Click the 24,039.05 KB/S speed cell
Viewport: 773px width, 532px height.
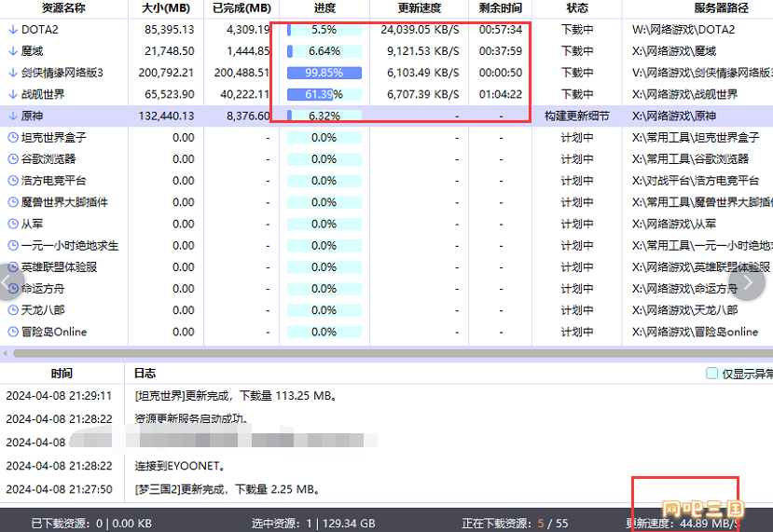coord(420,30)
